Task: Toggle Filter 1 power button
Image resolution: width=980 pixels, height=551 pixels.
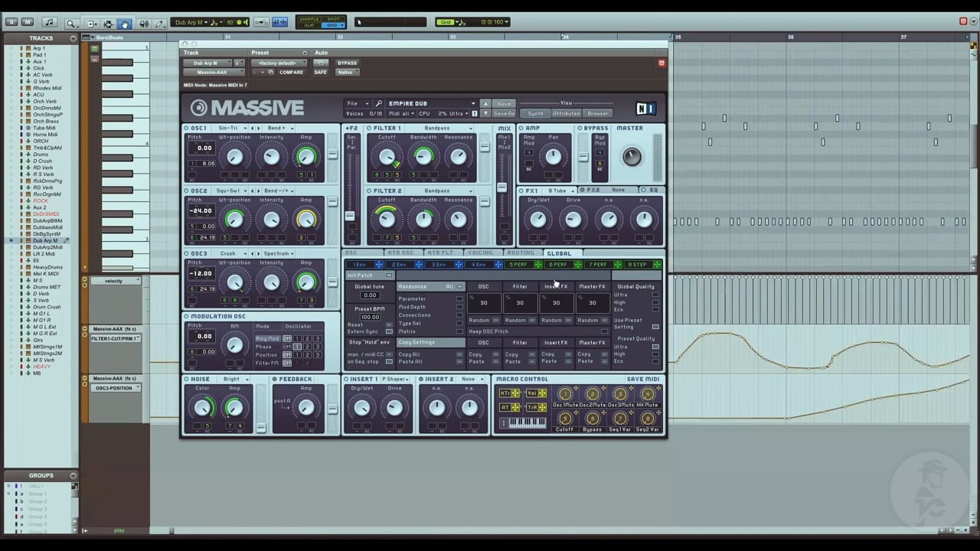Action: (x=369, y=128)
